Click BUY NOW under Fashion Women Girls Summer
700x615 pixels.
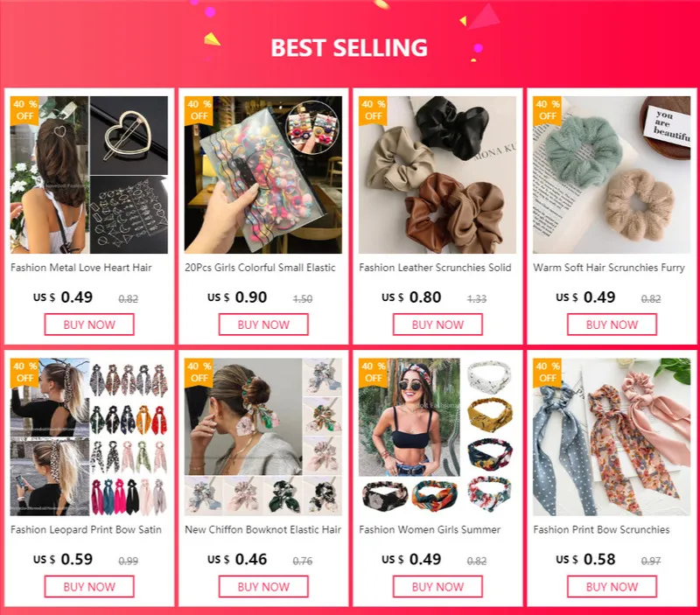coord(437,586)
